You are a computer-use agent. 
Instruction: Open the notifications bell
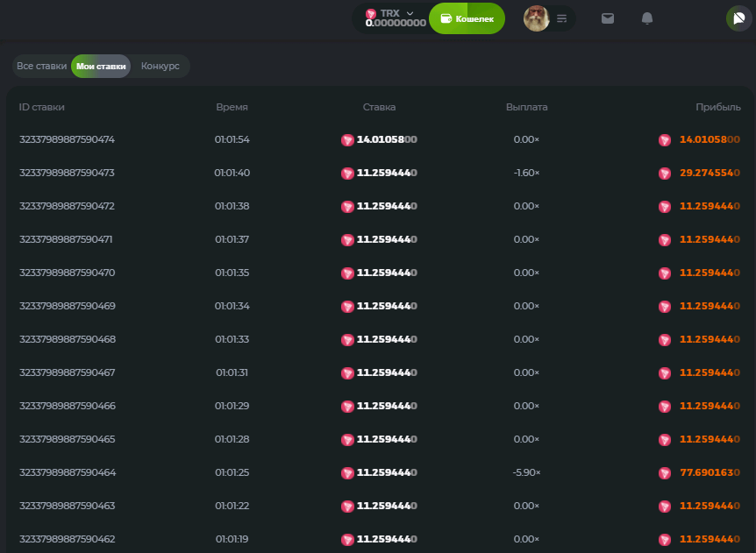point(647,18)
